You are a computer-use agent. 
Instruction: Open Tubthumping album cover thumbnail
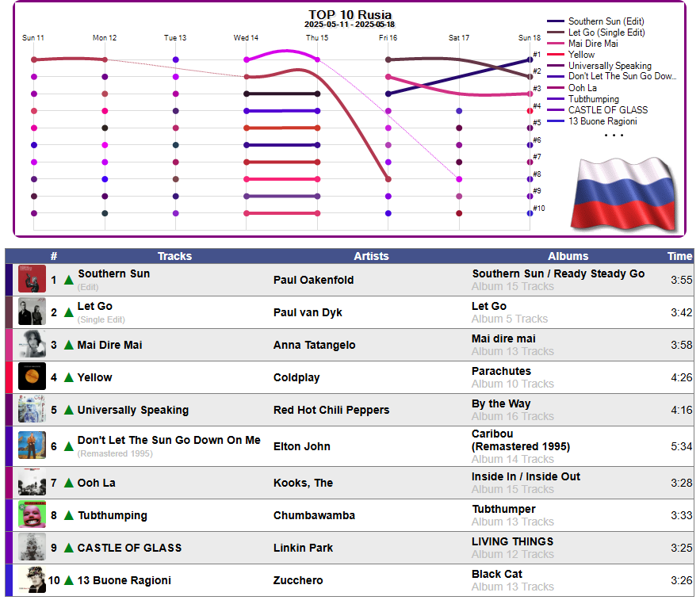coord(32,514)
